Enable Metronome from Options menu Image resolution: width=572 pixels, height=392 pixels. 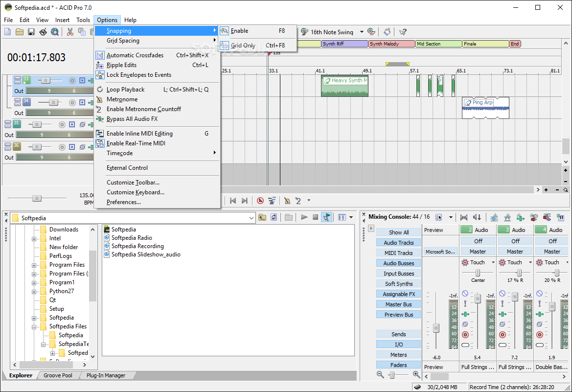(x=157, y=99)
